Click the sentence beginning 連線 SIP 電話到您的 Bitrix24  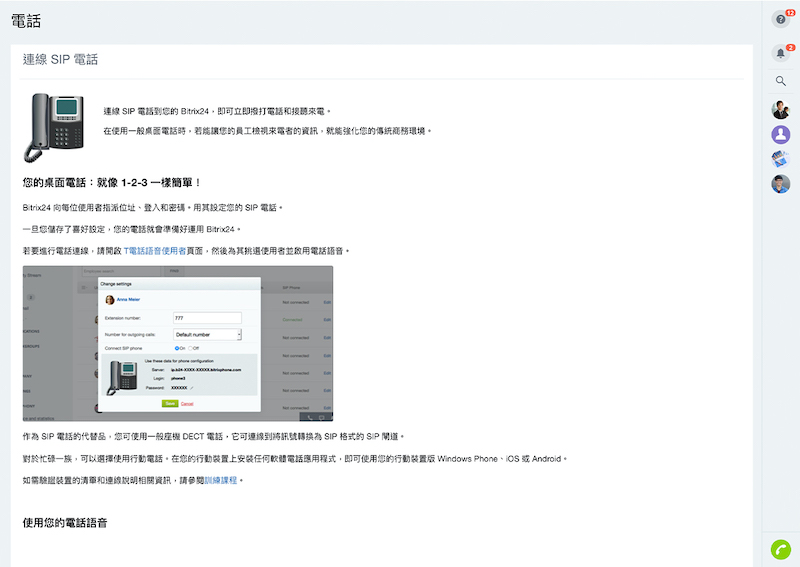[217, 111]
